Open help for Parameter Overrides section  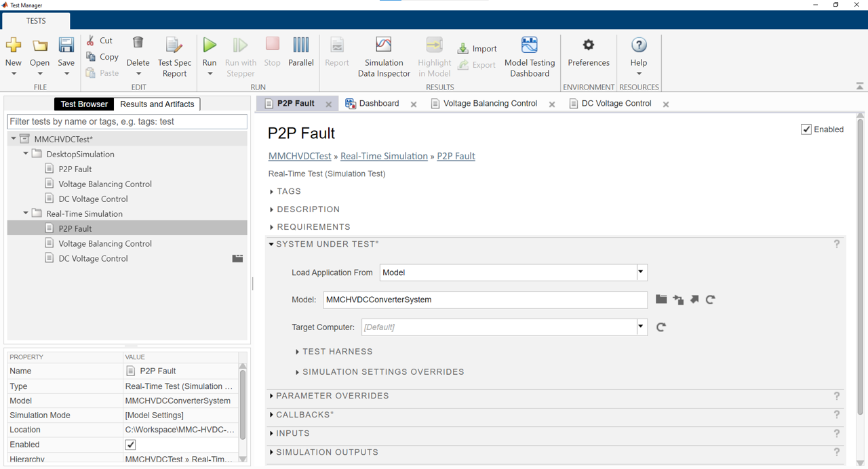(837, 396)
